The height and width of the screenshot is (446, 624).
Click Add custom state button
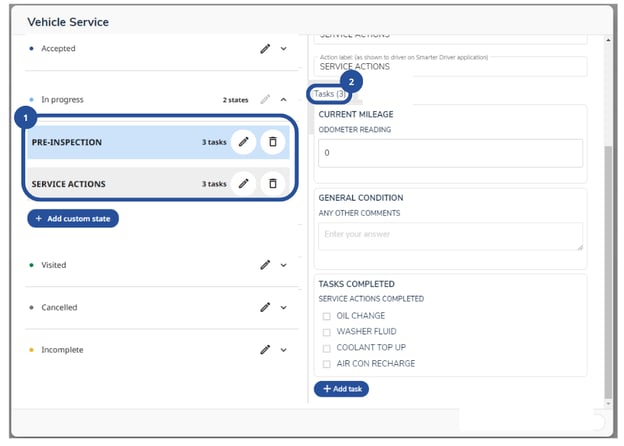[x=73, y=218]
